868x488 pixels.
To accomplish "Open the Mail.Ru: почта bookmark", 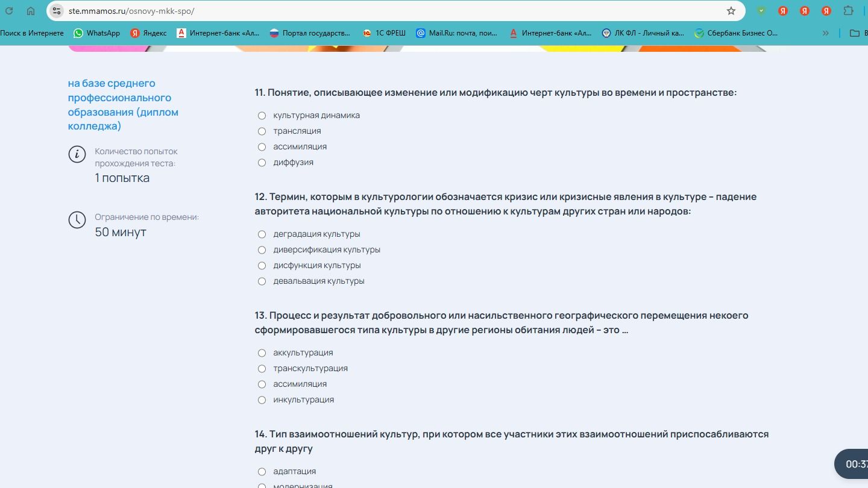I will click(x=457, y=33).
